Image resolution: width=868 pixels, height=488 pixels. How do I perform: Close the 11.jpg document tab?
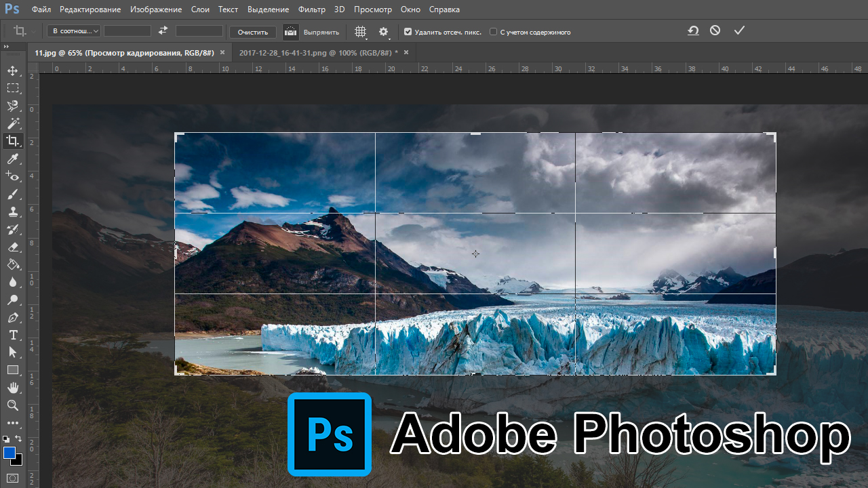pyautogui.click(x=222, y=52)
